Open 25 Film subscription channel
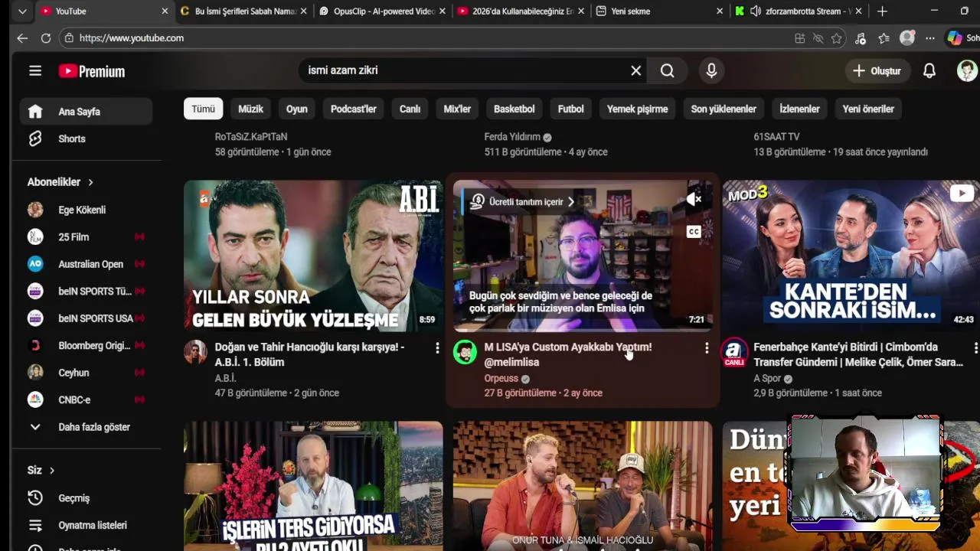Screen dimensions: 980x551 (x=86, y=237)
